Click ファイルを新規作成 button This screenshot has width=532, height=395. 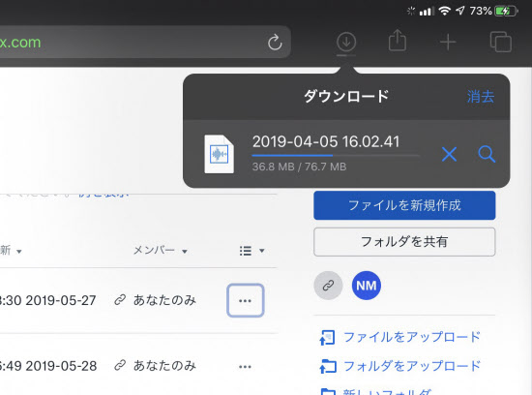click(404, 205)
